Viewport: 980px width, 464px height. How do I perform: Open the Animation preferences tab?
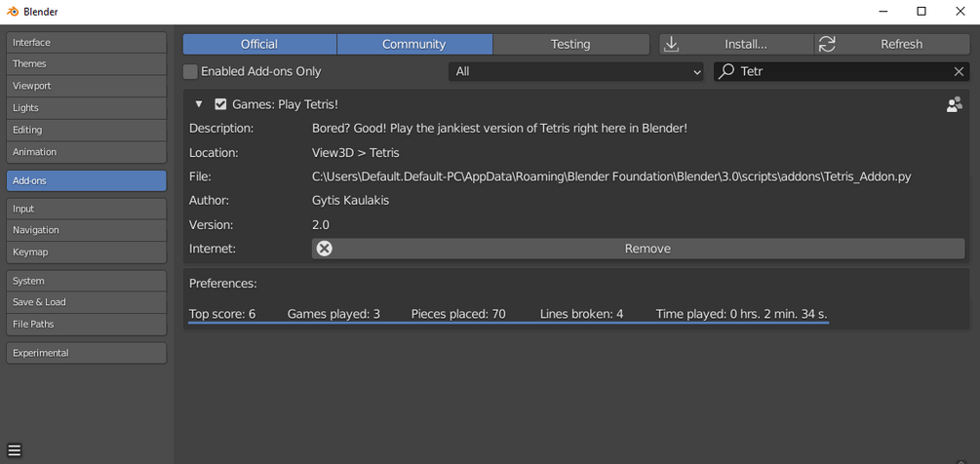tap(86, 152)
